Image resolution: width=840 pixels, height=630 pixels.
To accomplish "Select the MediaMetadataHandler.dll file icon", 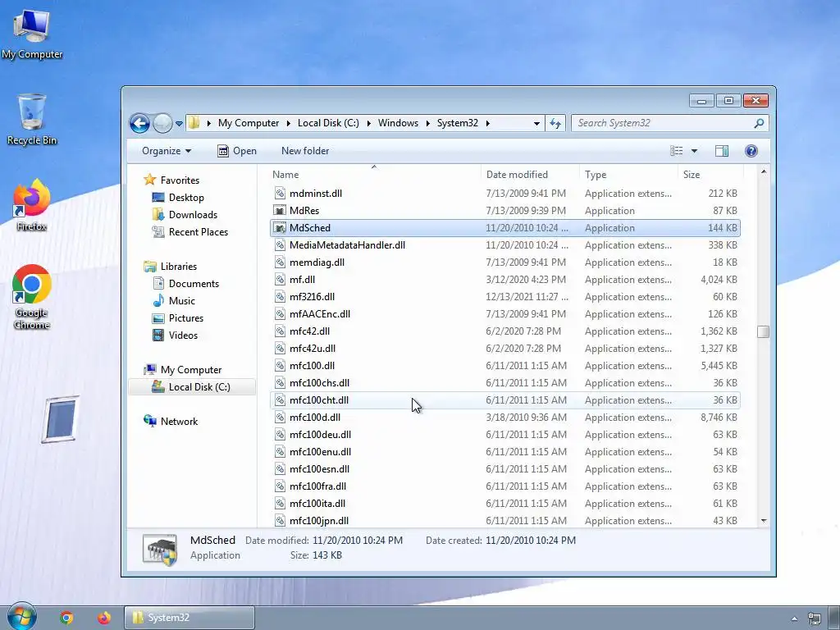I will point(280,244).
